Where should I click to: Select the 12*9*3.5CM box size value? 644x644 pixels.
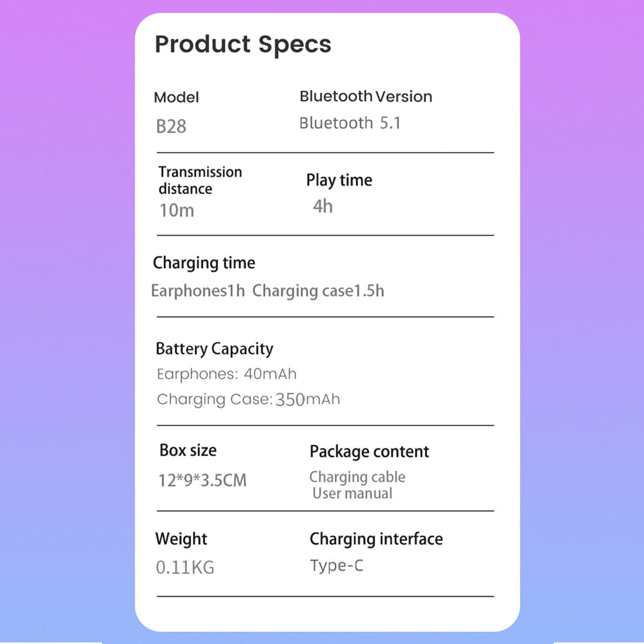tap(202, 480)
